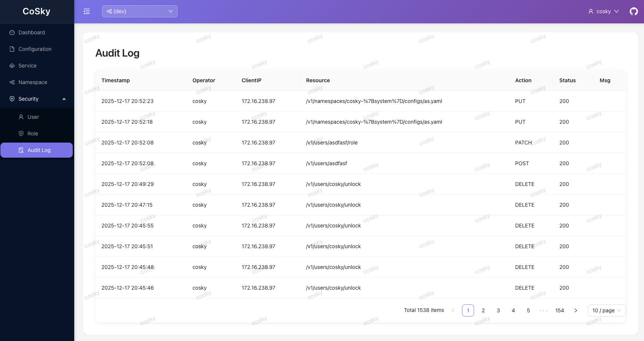This screenshot has height=341, width=644.
Task: Open the Role page icon
Action: coord(21,134)
